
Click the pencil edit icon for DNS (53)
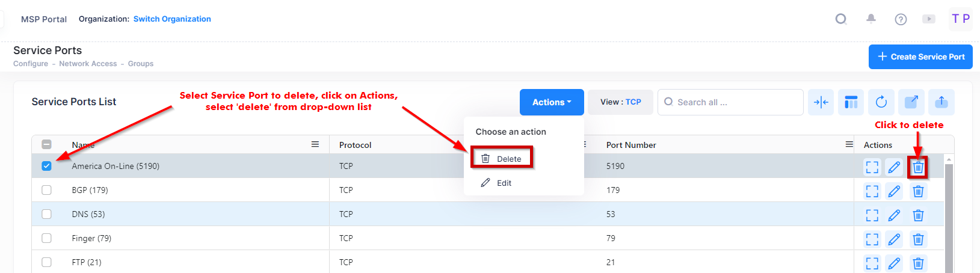[894, 215]
